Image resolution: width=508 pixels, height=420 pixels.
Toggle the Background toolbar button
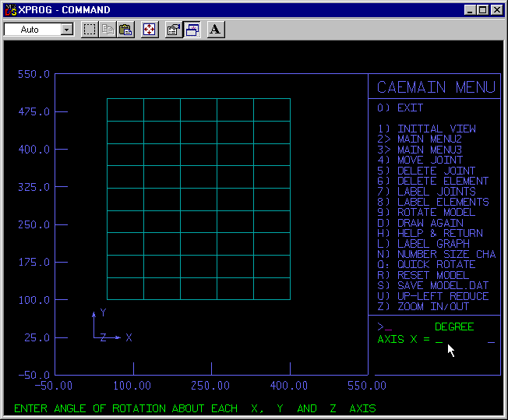(192, 30)
